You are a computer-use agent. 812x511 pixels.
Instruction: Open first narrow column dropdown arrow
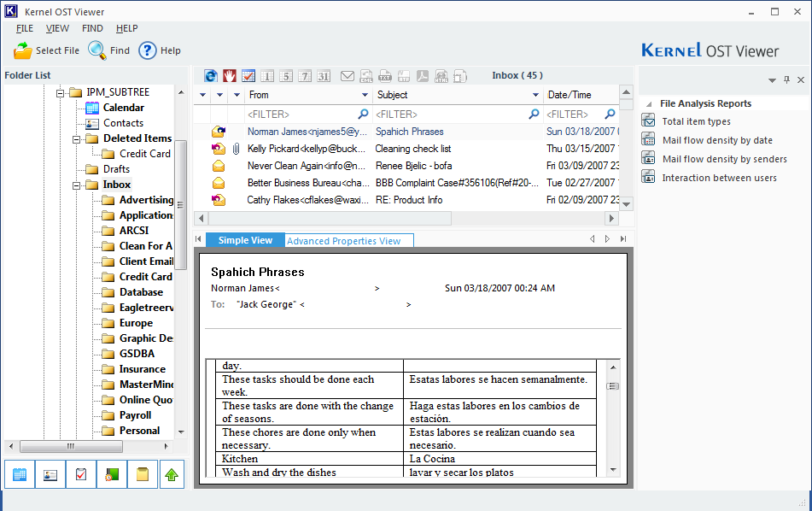click(202, 95)
